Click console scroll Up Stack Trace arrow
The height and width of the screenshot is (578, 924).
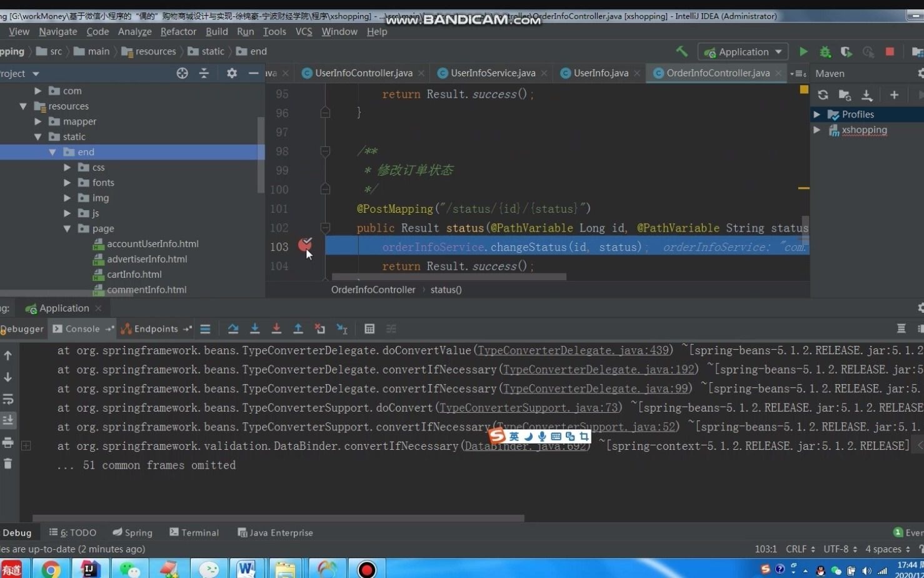click(x=8, y=355)
